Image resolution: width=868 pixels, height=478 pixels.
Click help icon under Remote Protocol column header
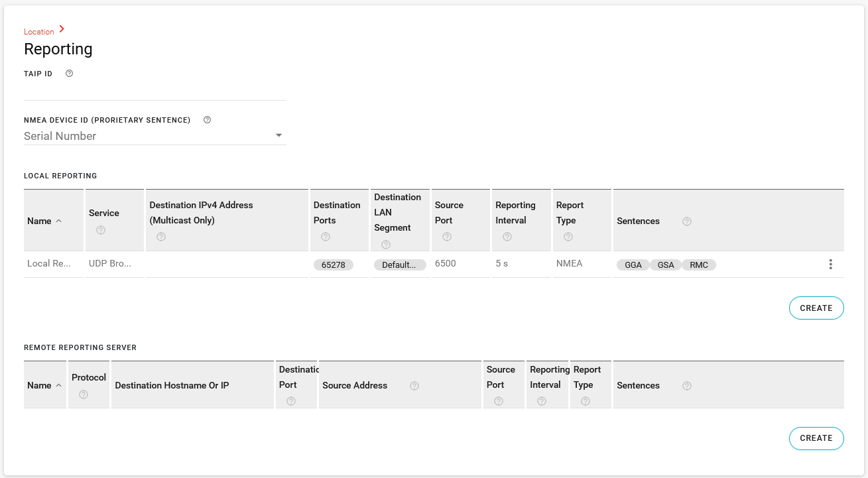[x=84, y=394]
